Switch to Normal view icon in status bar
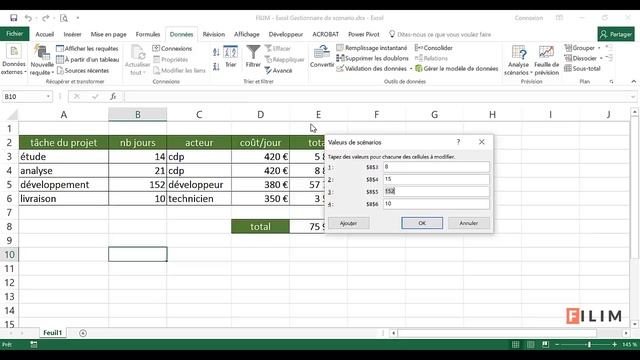 pos(516,345)
